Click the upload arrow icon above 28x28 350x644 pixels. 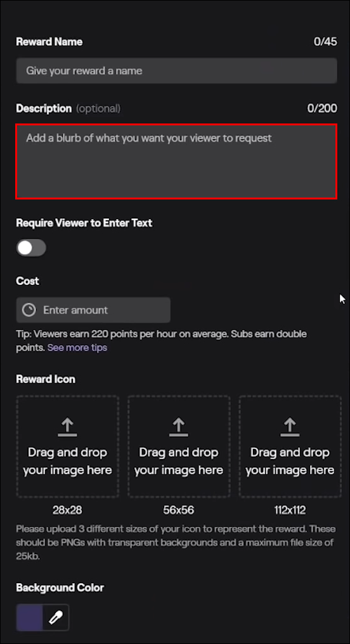[x=67, y=427]
